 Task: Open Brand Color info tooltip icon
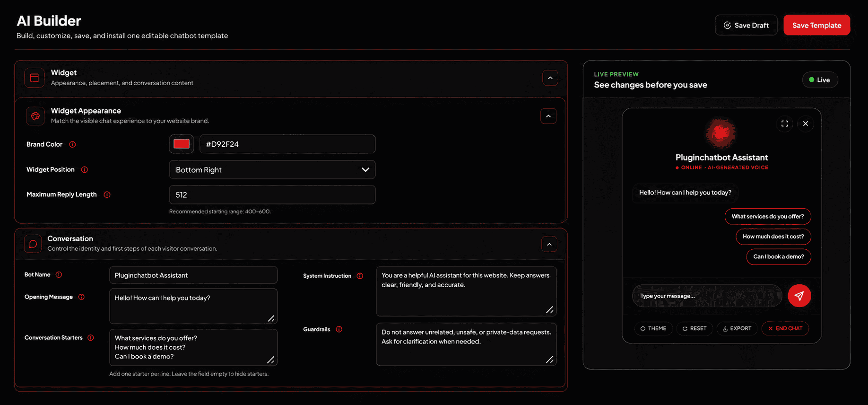coord(72,144)
